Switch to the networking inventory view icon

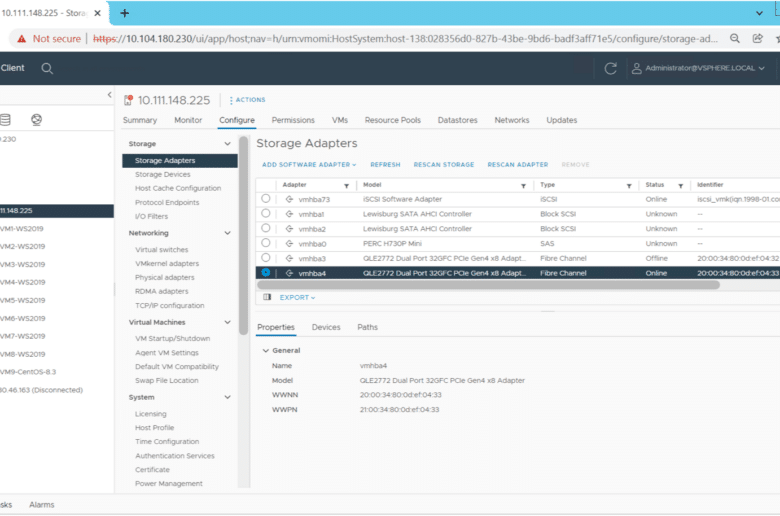point(36,119)
